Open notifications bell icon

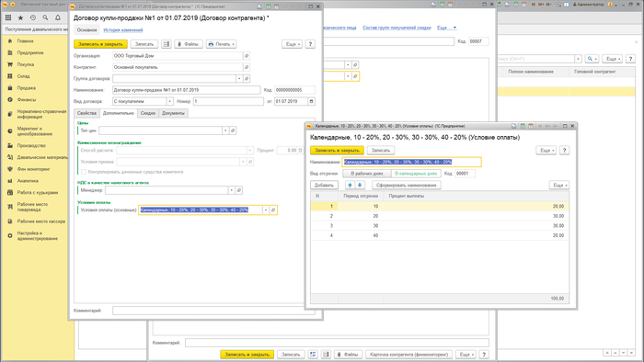click(x=58, y=18)
